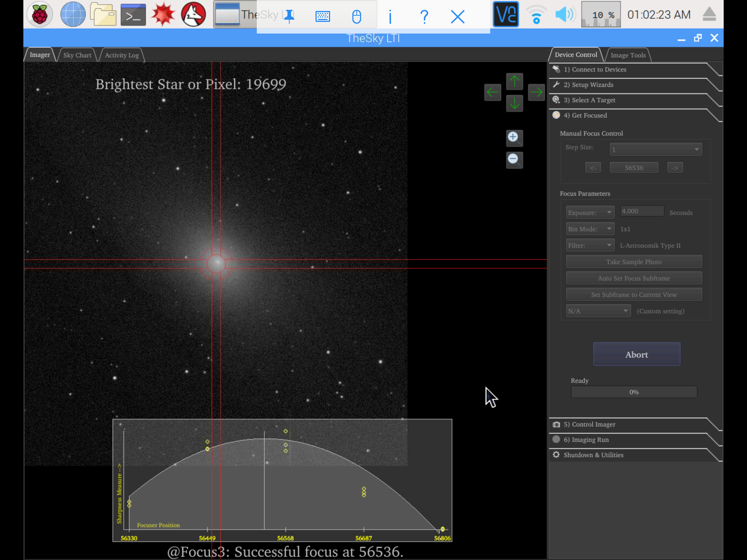Click the eject media tray icon

click(709, 15)
